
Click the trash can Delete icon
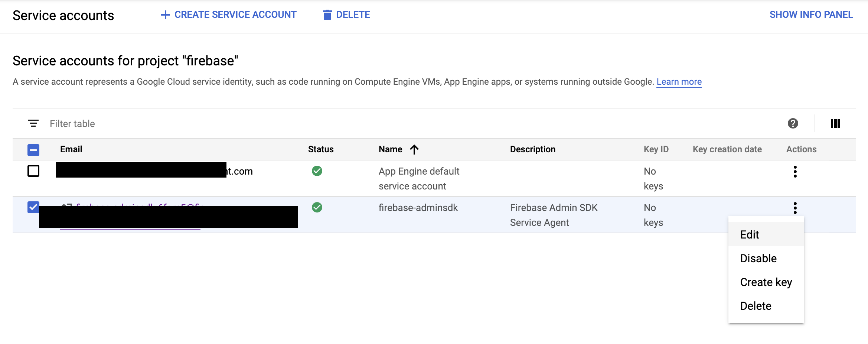327,15
